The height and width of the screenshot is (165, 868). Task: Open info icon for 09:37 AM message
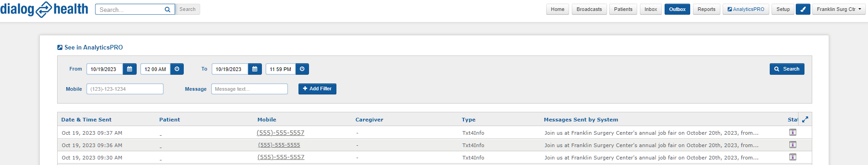point(793,132)
